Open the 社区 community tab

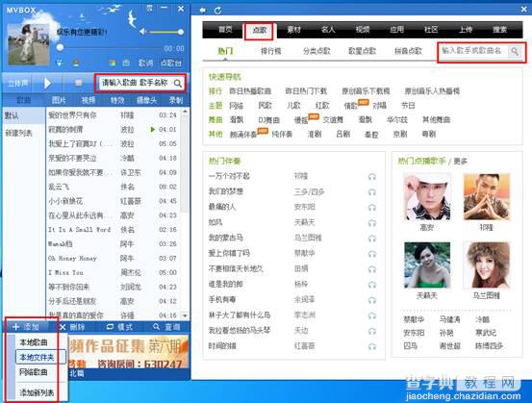[431, 30]
